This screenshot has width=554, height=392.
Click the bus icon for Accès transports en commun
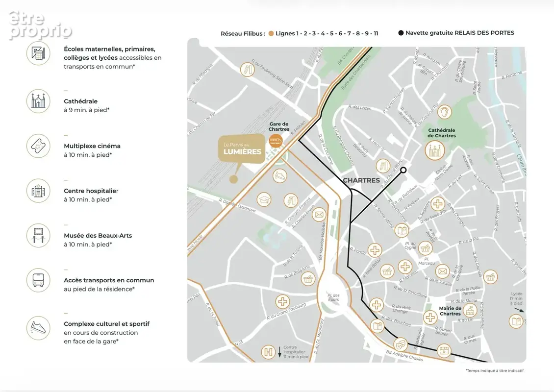tap(38, 280)
